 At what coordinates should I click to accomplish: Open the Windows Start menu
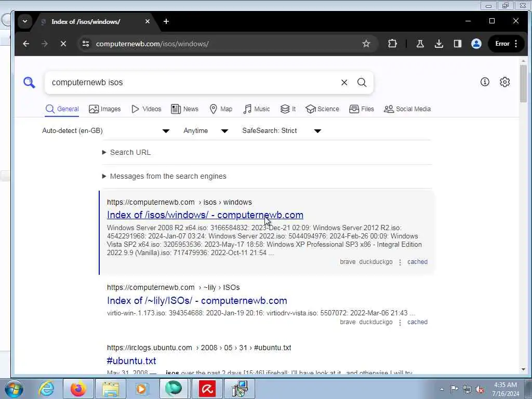click(14, 389)
